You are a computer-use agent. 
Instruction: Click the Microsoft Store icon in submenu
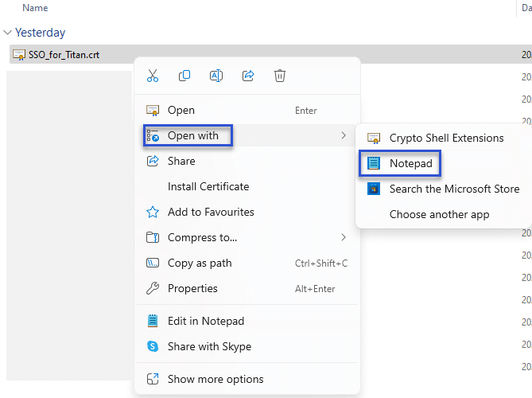click(x=373, y=189)
